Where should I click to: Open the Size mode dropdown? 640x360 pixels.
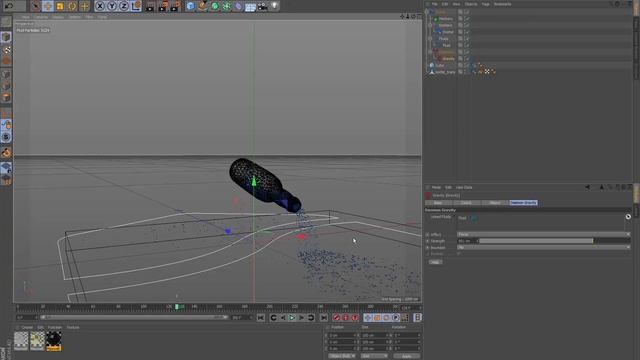point(373,356)
